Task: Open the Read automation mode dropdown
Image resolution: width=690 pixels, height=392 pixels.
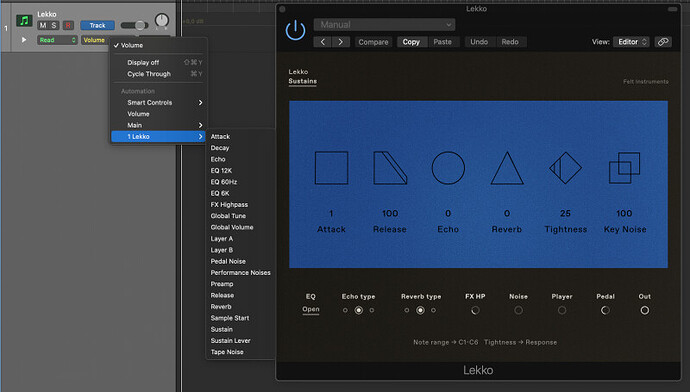Action: click(57, 40)
